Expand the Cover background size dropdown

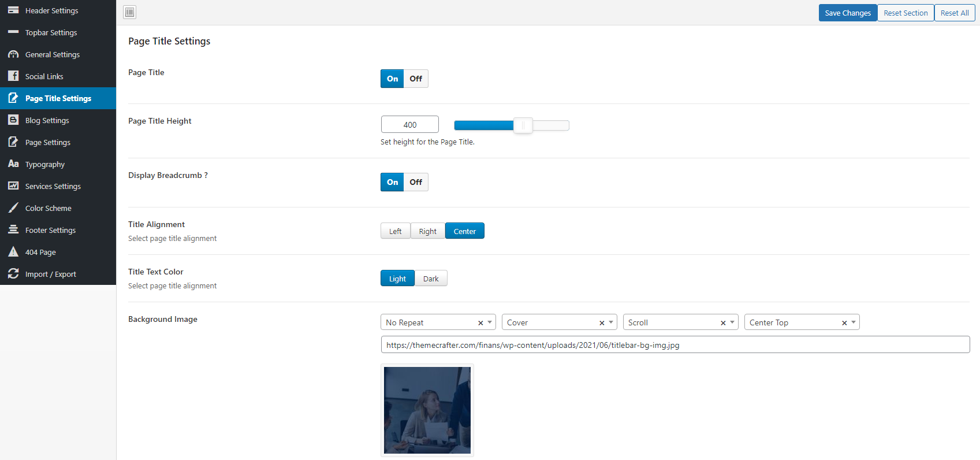(611, 322)
